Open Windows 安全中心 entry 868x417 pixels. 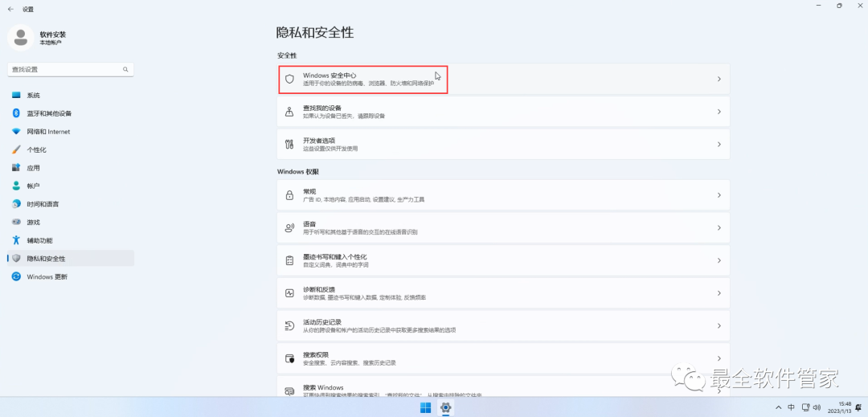coord(503,79)
